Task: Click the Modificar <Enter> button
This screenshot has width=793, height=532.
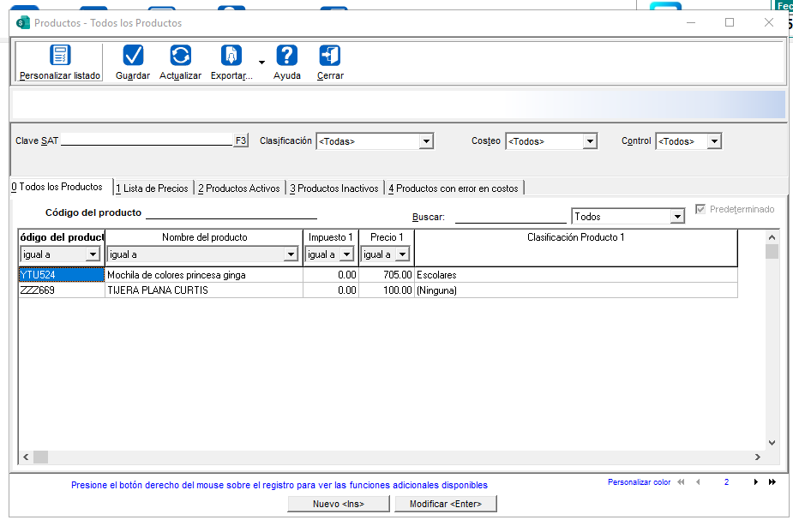Action: click(446, 504)
